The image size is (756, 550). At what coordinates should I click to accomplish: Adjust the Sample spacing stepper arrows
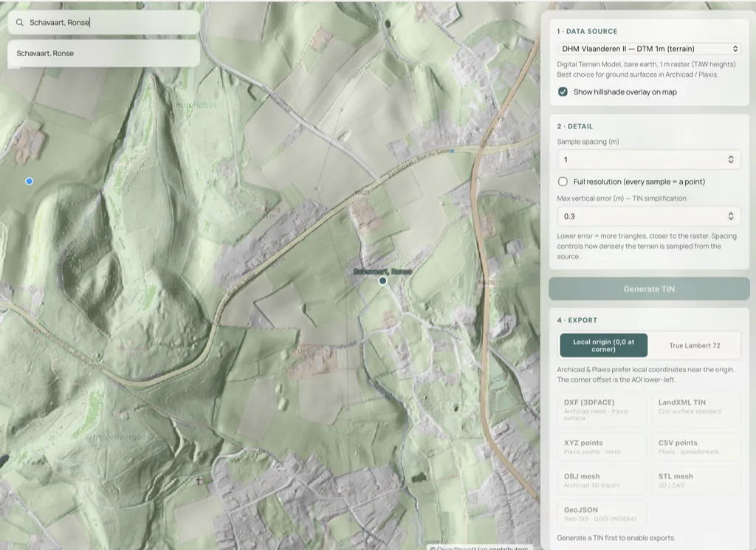pos(731,159)
